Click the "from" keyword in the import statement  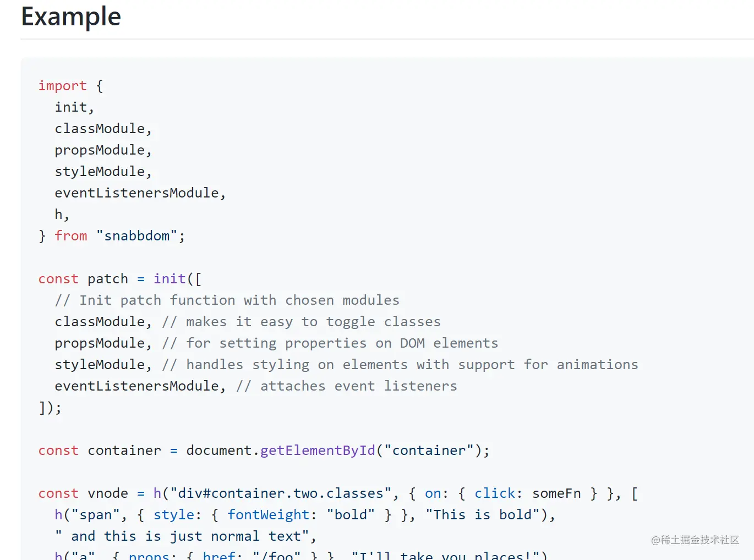click(71, 236)
